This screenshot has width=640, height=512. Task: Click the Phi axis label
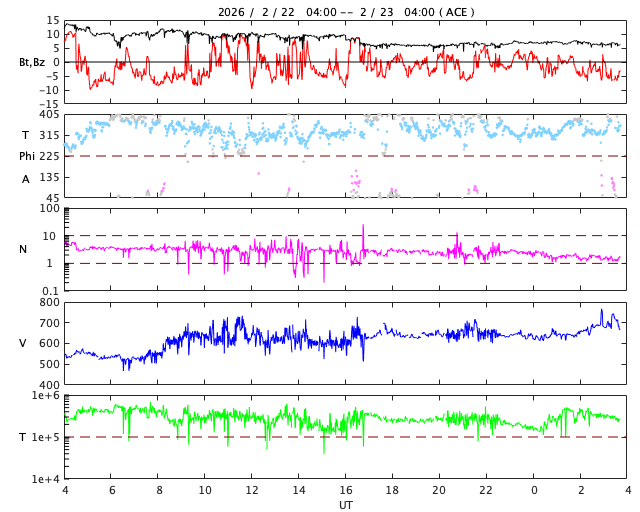(x=27, y=156)
